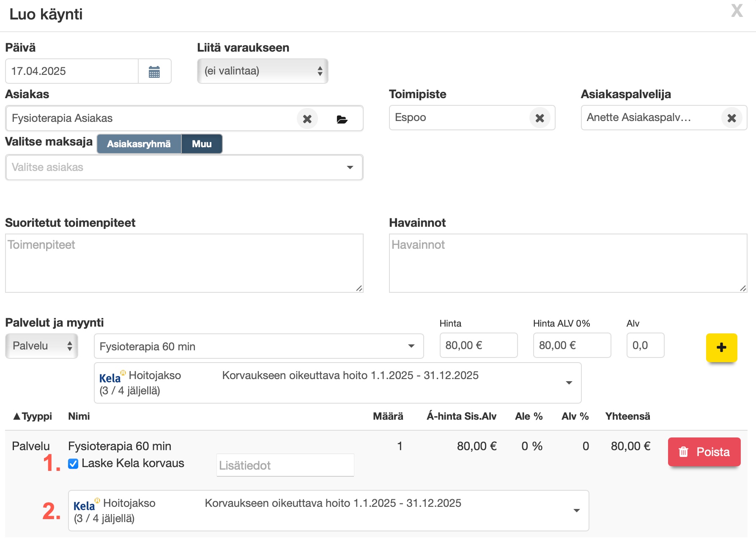Click the Toimenpiteet text area
Screen dimensions: 756x539
point(184,263)
